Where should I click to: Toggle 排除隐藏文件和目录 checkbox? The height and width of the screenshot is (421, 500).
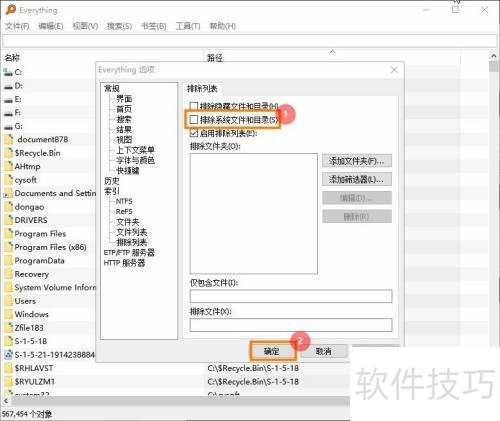pyautogui.click(x=194, y=106)
